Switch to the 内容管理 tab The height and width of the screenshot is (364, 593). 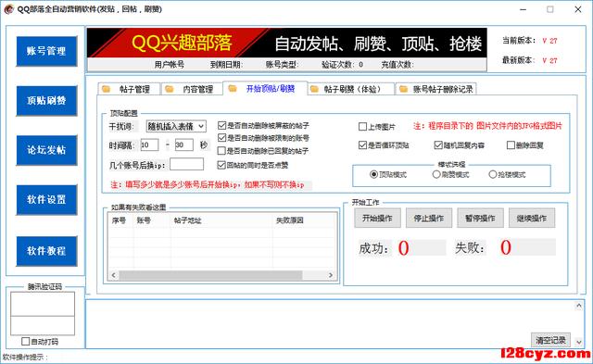(x=193, y=89)
